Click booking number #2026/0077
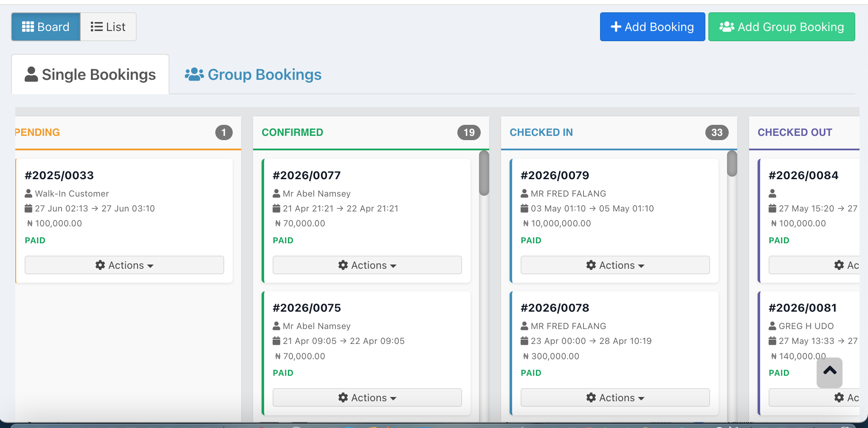 pos(307,175)
